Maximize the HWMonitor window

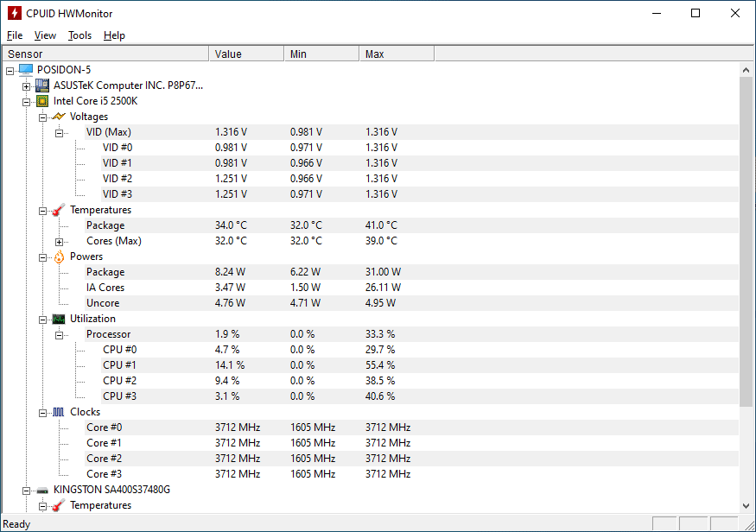(x=696, y=13)
